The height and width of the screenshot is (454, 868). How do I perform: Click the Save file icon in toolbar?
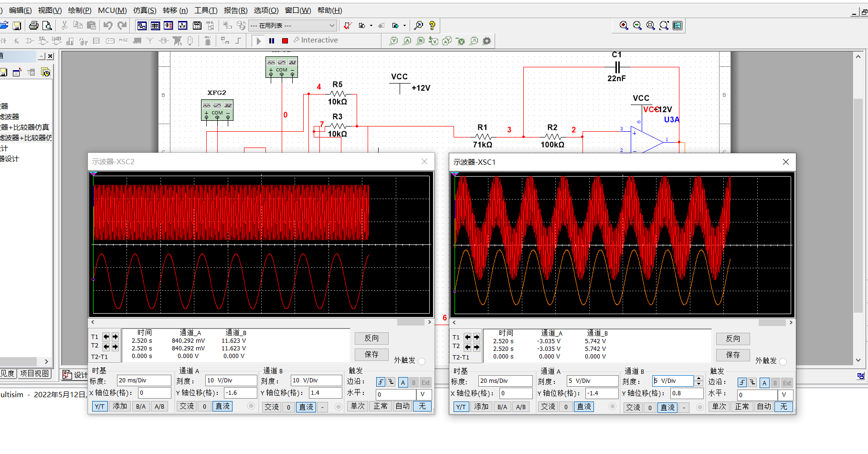pos(17,25)
